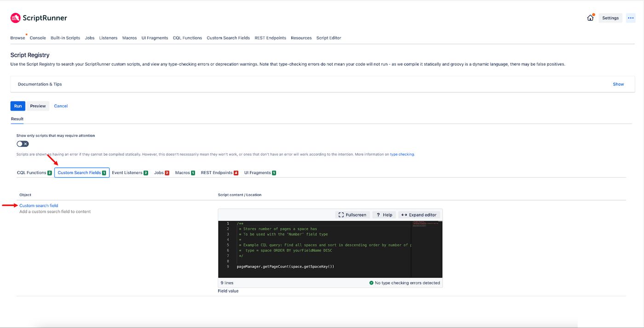
Task: Click the 'Script Registry' heading
Action: (30, 55)
